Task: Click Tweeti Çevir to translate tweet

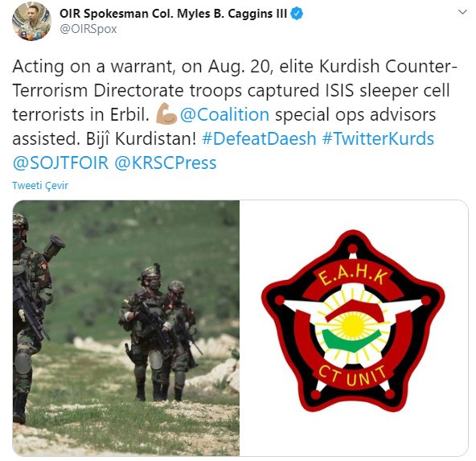Action: click(x=40, y=186)
